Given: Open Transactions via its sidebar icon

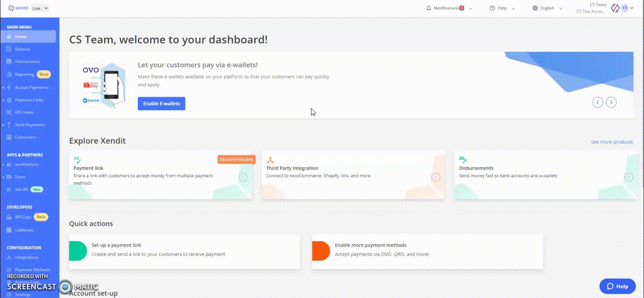Looking at the screenshot, I should (9, 61).
